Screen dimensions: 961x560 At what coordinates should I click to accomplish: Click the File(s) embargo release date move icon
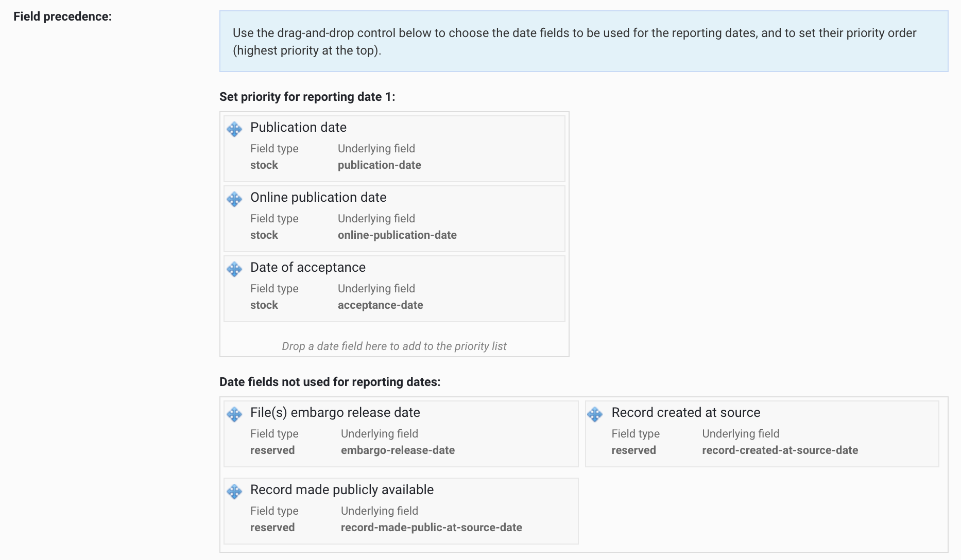click(x=234, y=414)
